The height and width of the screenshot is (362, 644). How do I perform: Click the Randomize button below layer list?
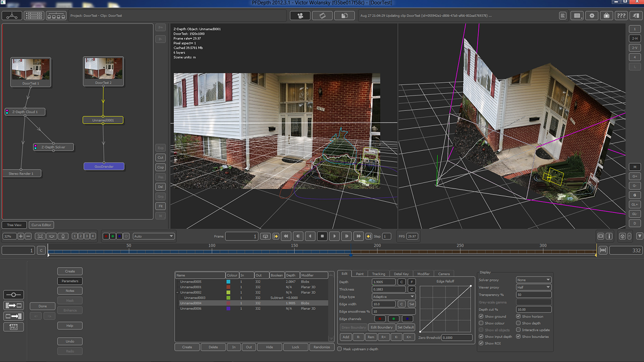322,347
